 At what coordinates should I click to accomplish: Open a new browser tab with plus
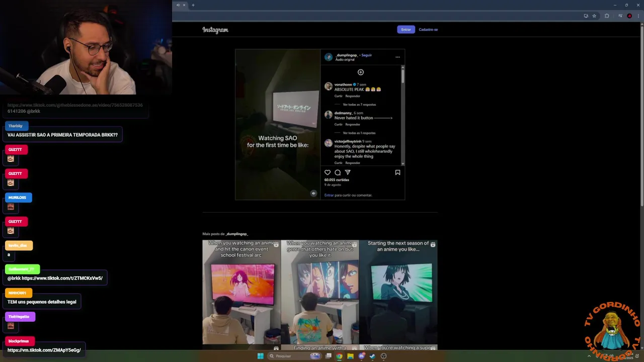point(193,5)
